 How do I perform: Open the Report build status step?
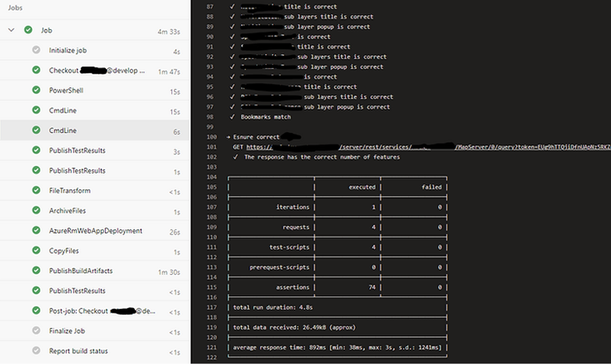95,351
